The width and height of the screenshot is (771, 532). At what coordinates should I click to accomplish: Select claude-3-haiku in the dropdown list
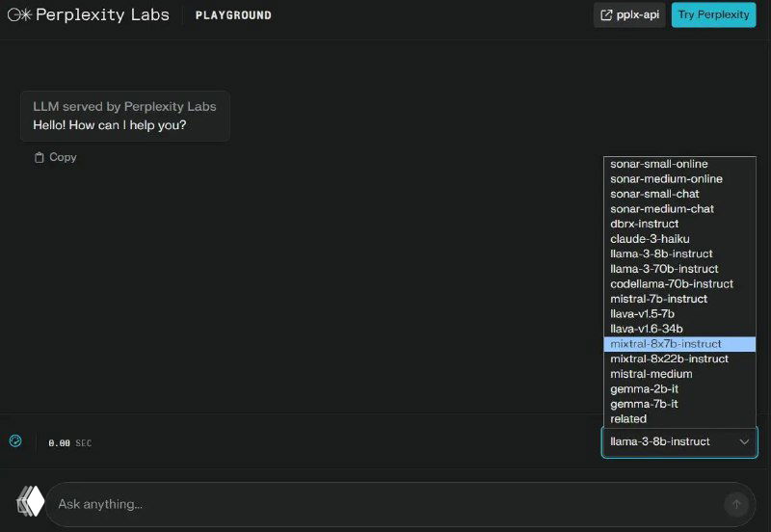tap(679, 239)
